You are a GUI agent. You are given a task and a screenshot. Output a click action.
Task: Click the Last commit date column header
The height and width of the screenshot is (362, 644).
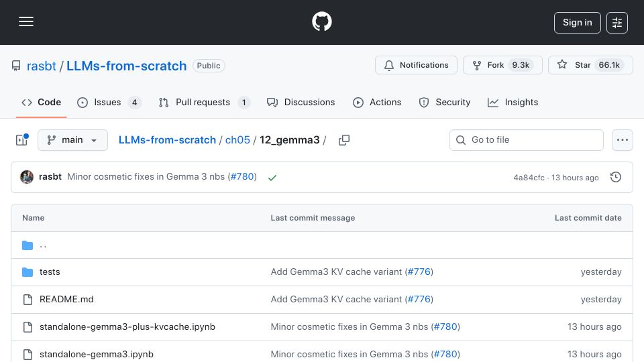[588, 218]
